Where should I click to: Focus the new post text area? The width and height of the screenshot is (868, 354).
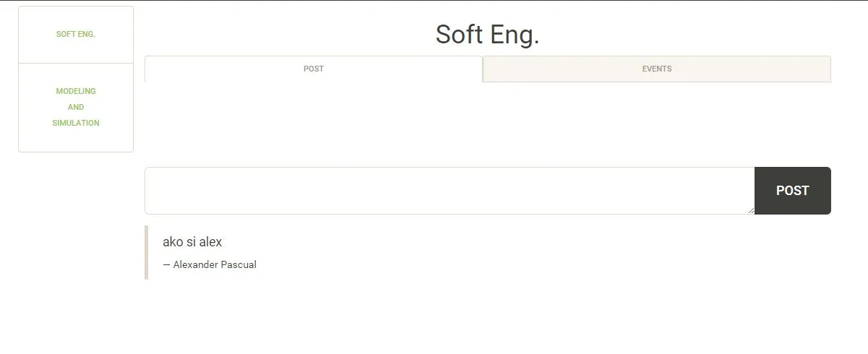point(449,191)
